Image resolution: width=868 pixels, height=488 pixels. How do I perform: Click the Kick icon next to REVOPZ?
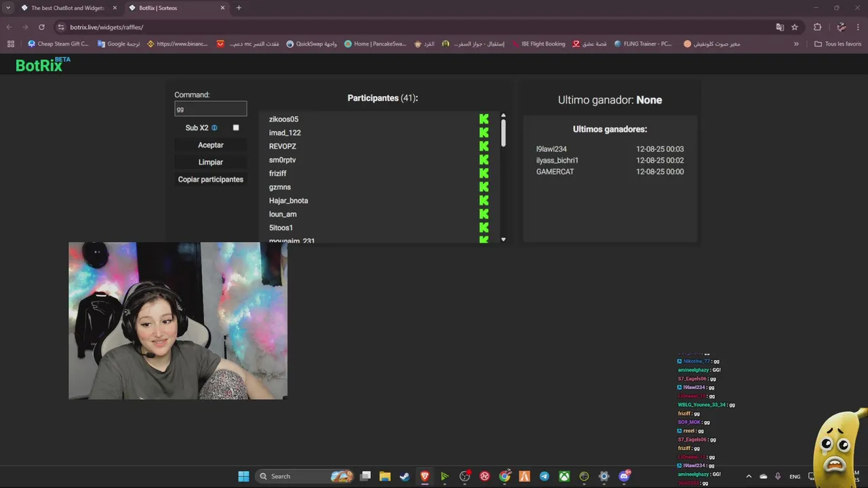[x=484, y=146]
